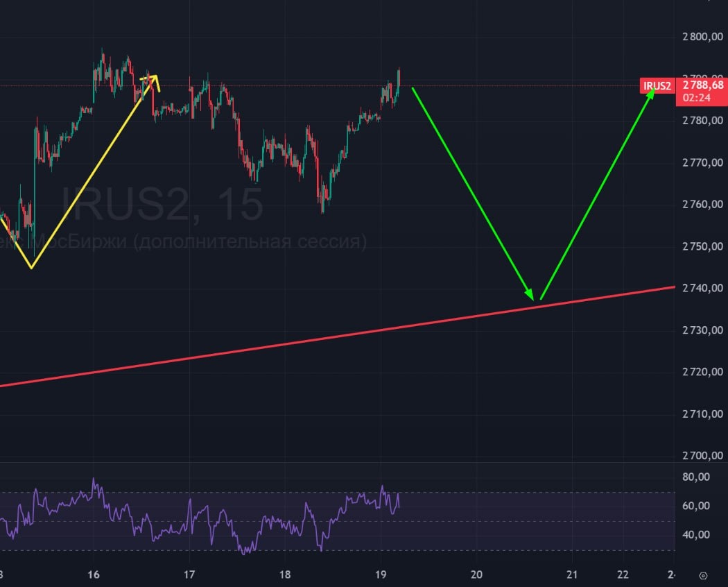Select the latest green candlestick near 2 790
This screenshot has height=587, width=728.
[399, 83]
